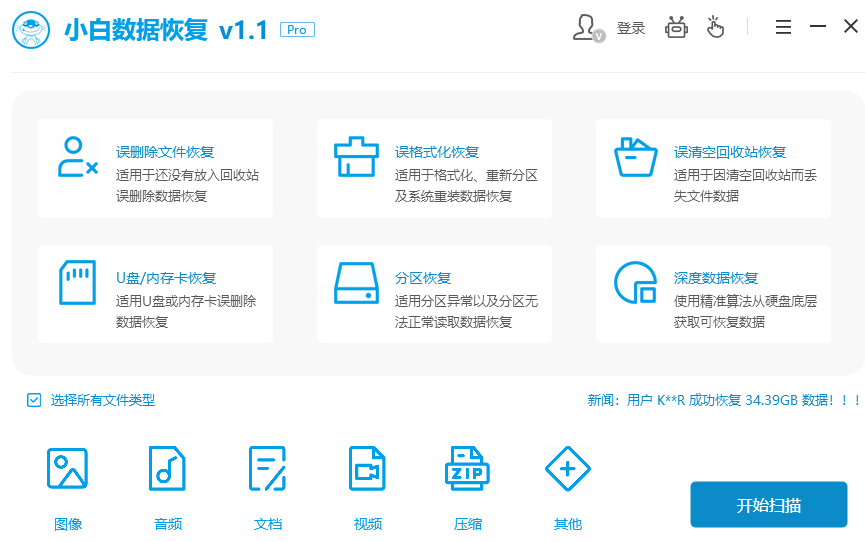The image size is (865, 542).
Task: Toggle 选择所有文件类型 checkbox
Action: coord(34,400)
